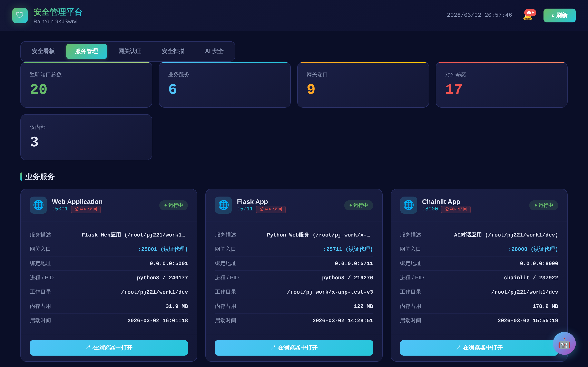Switch to the 安全看板 tab

43,51
